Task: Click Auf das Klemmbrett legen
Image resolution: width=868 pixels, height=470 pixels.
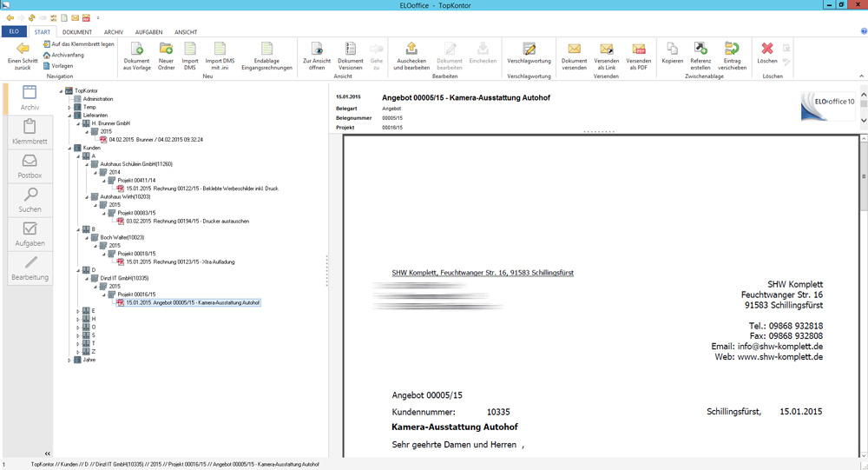Action: coord(79,43)
